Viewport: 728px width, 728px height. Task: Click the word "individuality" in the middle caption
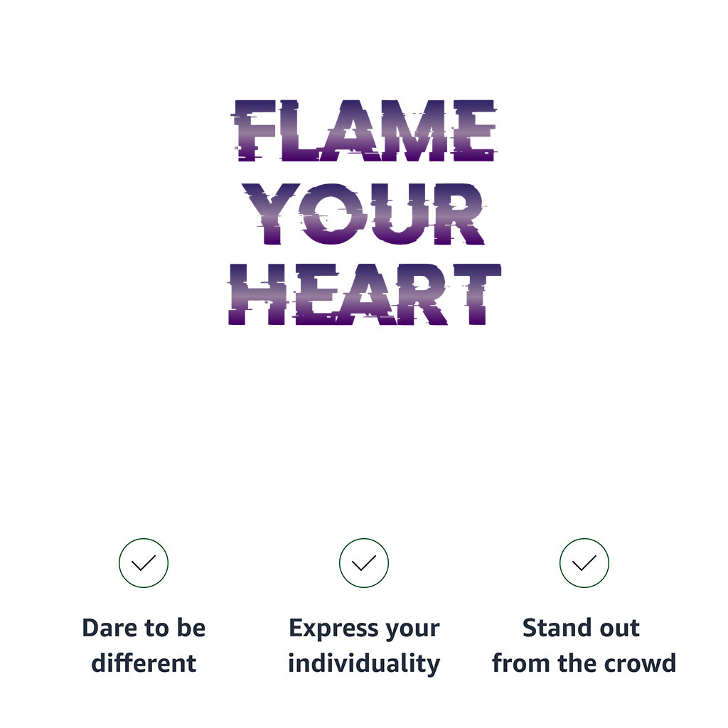[364, 663]
